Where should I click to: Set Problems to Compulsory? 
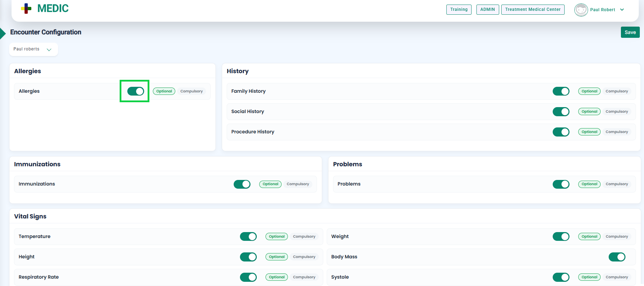(x=616, y=184)
